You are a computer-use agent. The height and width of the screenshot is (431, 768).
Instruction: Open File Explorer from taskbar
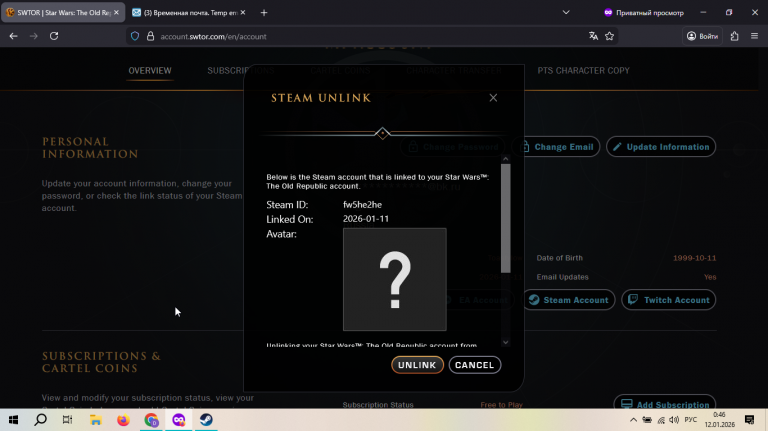[96, 420]
